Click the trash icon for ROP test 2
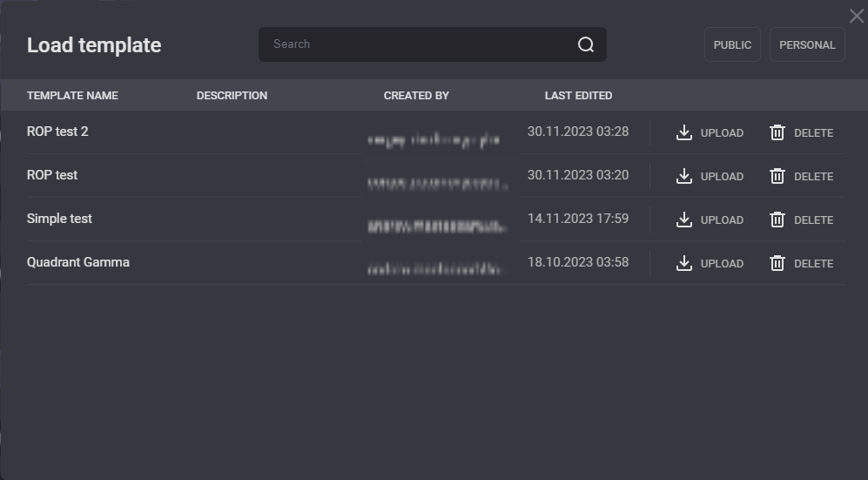 tap(777, 132)
